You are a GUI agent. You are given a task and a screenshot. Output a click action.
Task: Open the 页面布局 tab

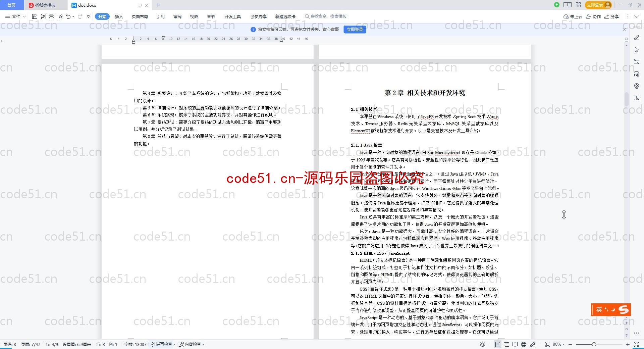click(140, 16)
